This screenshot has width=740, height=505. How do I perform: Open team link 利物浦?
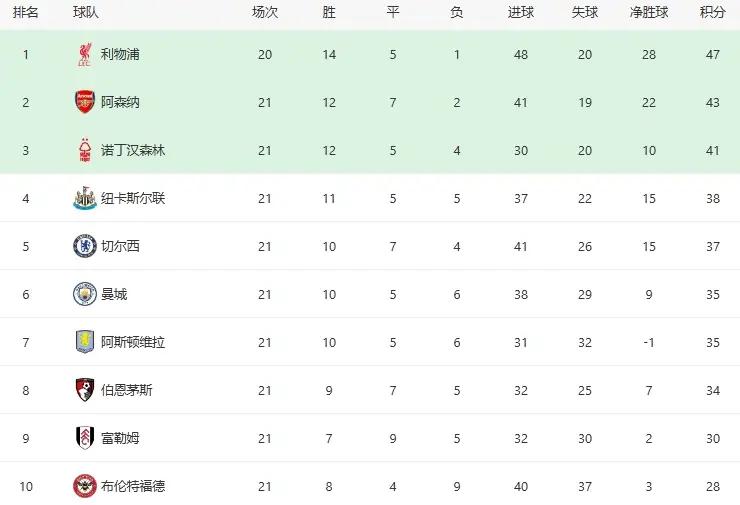120,55
